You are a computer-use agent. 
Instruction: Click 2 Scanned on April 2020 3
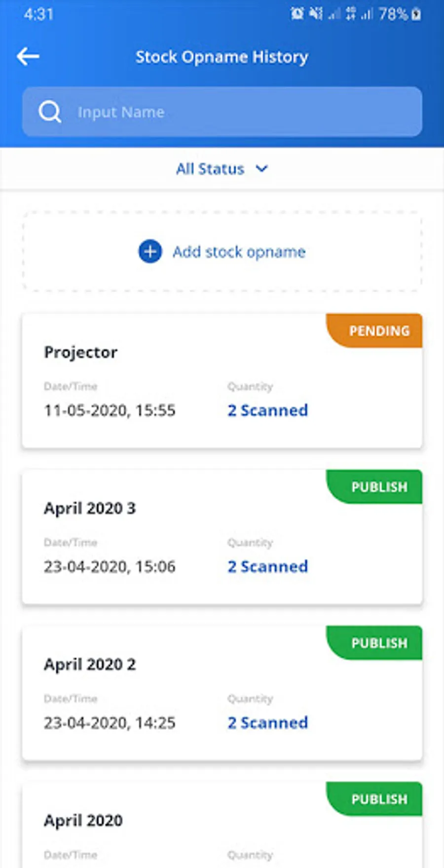267,566
